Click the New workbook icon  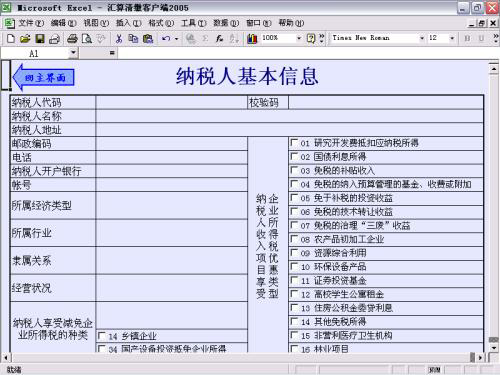11,39
